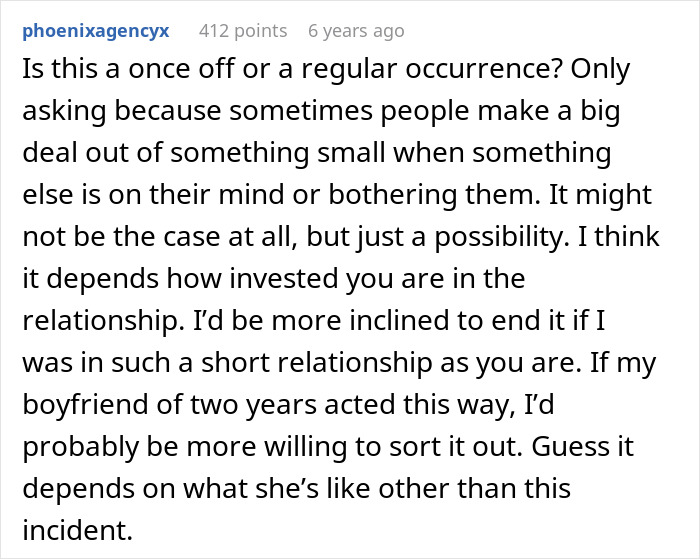This screenshot has height=559, width=700.
Task: Click the 412 points score
Action: pos(243,31)
